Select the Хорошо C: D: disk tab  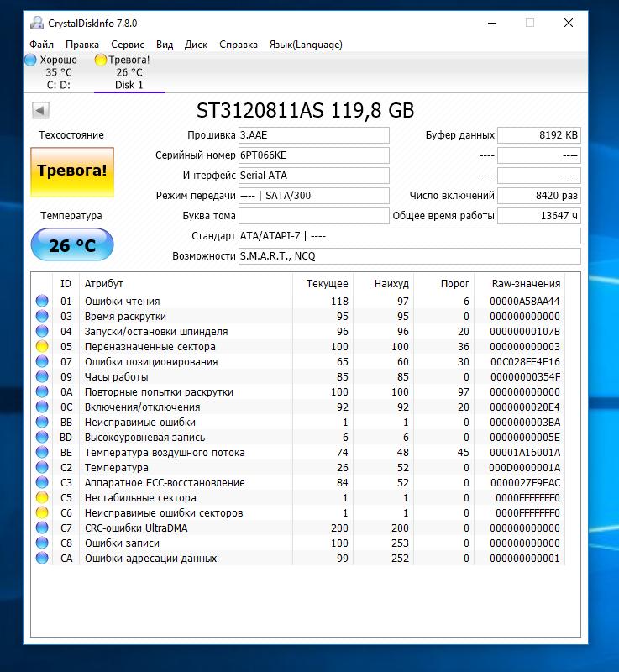(x=58, y=72)
